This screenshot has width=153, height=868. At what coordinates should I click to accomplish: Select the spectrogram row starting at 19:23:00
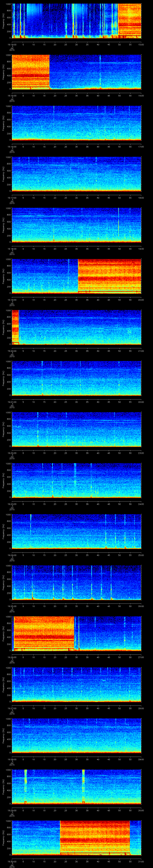pos(77,480)
